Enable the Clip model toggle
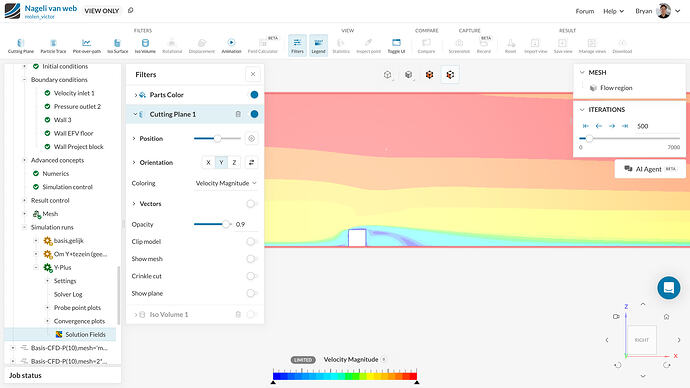This screenshot has height=388, width=690. pyautogui.click(x=251, y=242)
